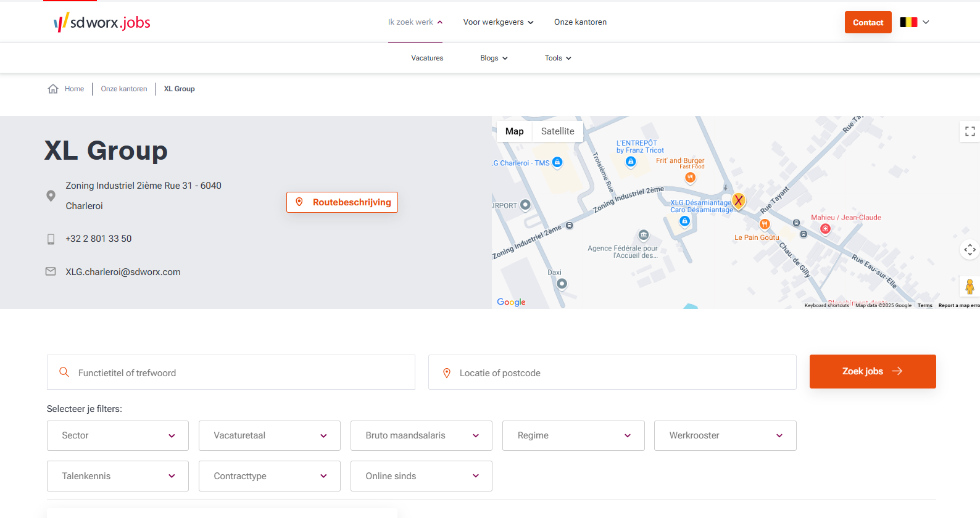Select the AIRPORT grey map pin
Image resolution: width=980 pixels, height=518 pixels.
click(x=525, y=205)
